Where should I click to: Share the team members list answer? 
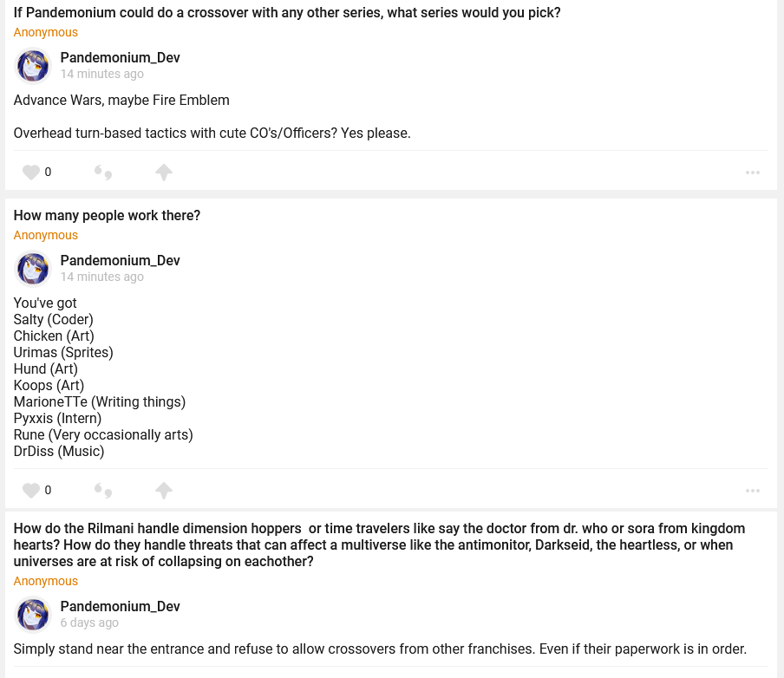tap(164, 491)
